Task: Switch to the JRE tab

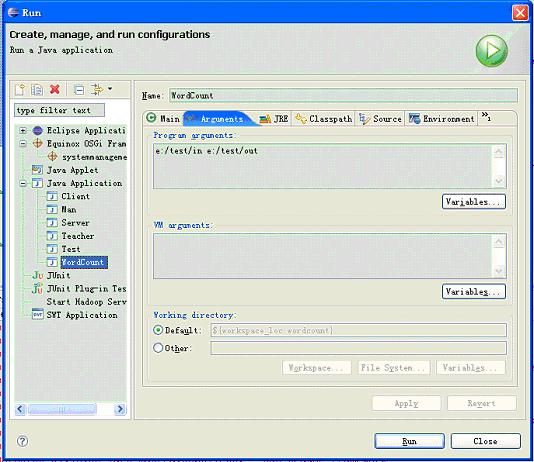Action: pyautogui.click(x=273, y=119)
